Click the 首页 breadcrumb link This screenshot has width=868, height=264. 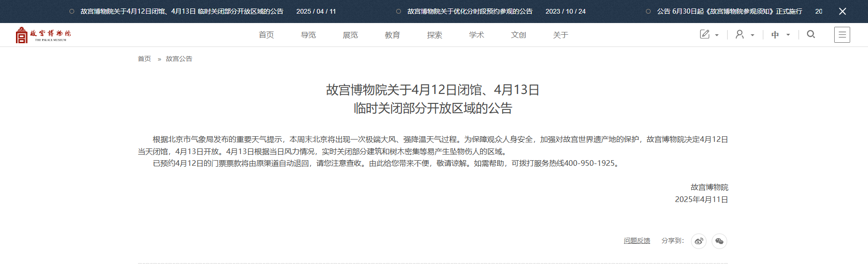pos(145,59)
